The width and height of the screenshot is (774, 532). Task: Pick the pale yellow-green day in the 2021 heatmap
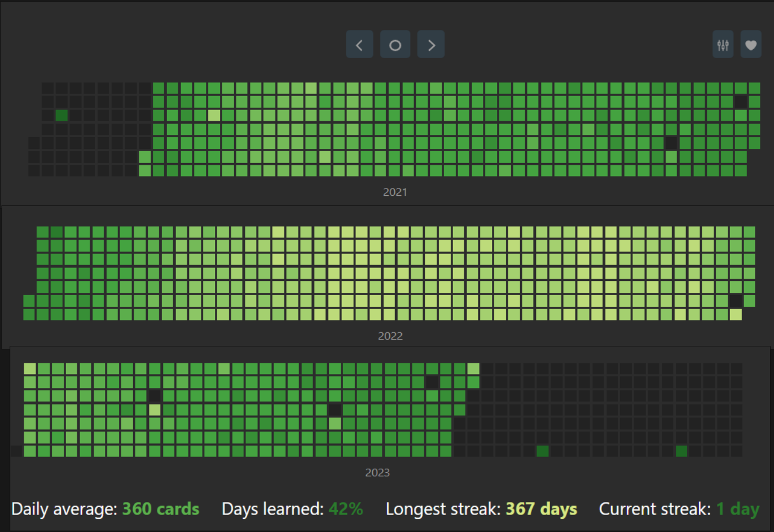[214, 116]
